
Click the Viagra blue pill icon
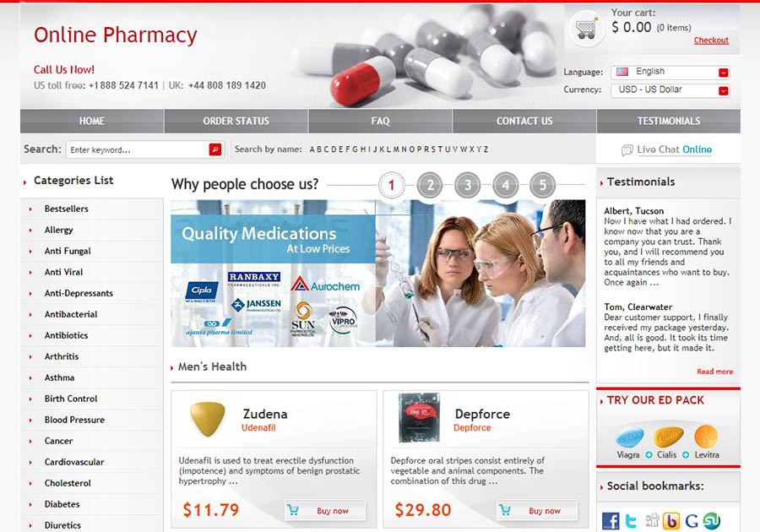(630, 437)
